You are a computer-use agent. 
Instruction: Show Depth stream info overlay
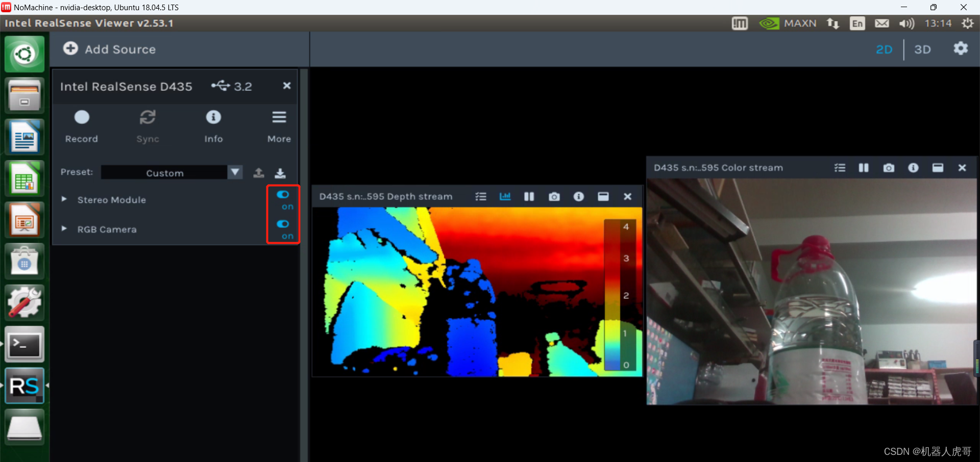pos(578,196)
